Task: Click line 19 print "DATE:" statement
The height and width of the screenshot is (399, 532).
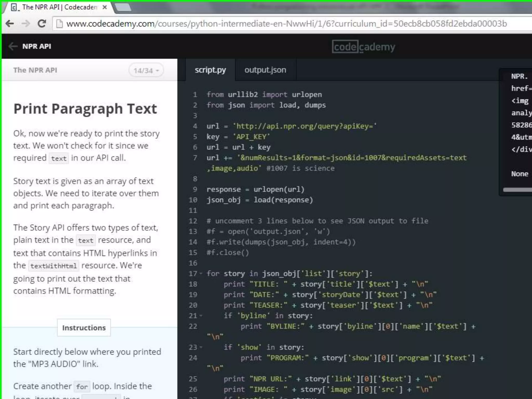Action: [330, 295]
